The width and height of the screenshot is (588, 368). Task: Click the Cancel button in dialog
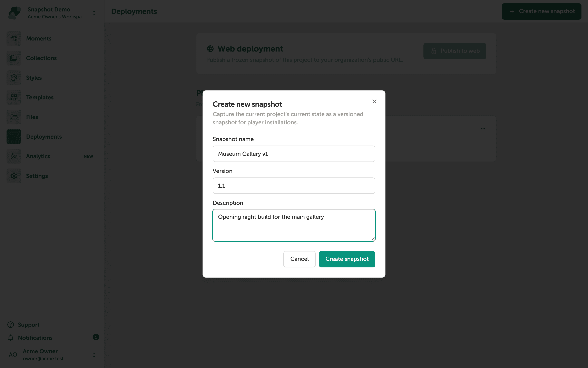(x=299, y=259)
